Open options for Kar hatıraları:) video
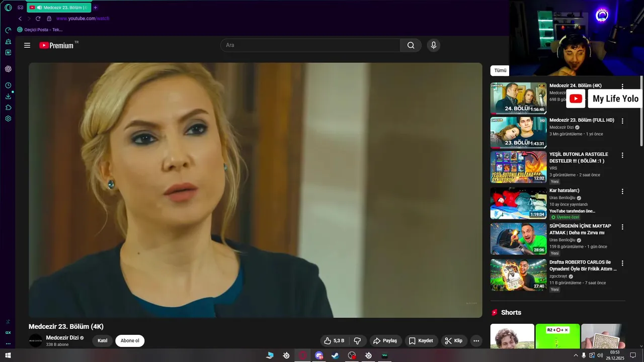The image size is (644, 362). pos(622,192)
